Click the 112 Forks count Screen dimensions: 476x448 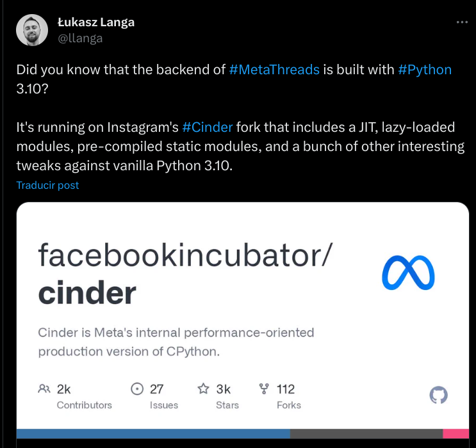tap(286, 388)
